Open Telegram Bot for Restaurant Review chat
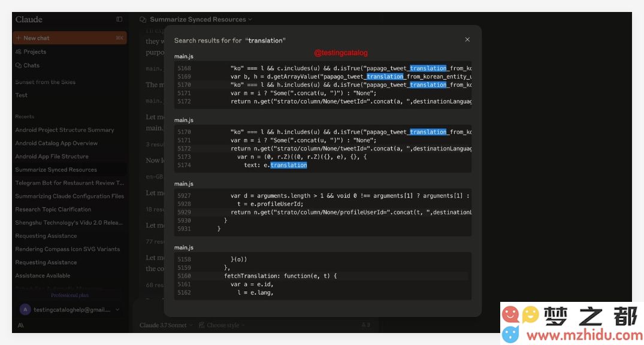This screenshot has height=345, width=644. (69, 183)
